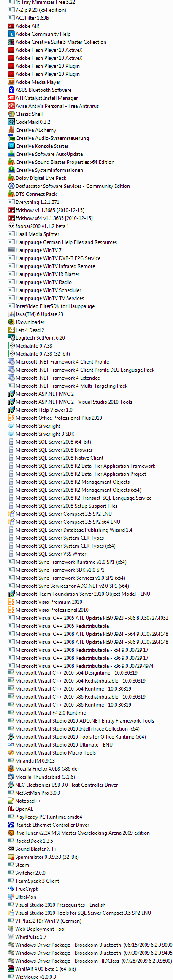Click the Dolby Digital Live Pack icon
This screenshot has width=173, height=980.
pos(11,178)
